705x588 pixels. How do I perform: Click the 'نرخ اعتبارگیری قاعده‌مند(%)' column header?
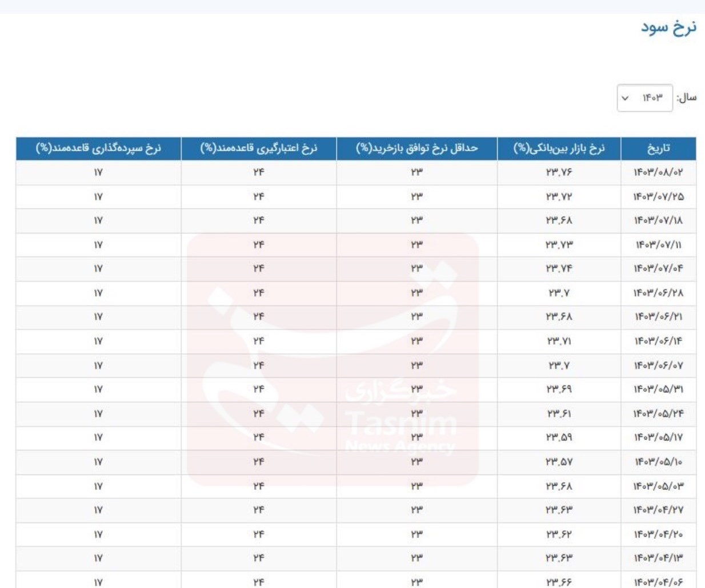tap(258, 148)
